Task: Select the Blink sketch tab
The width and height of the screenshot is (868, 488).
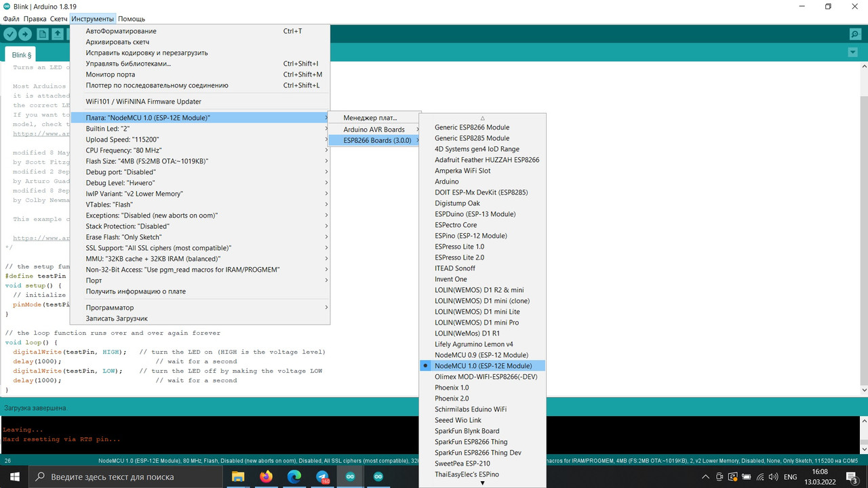Action: point(22,55)
